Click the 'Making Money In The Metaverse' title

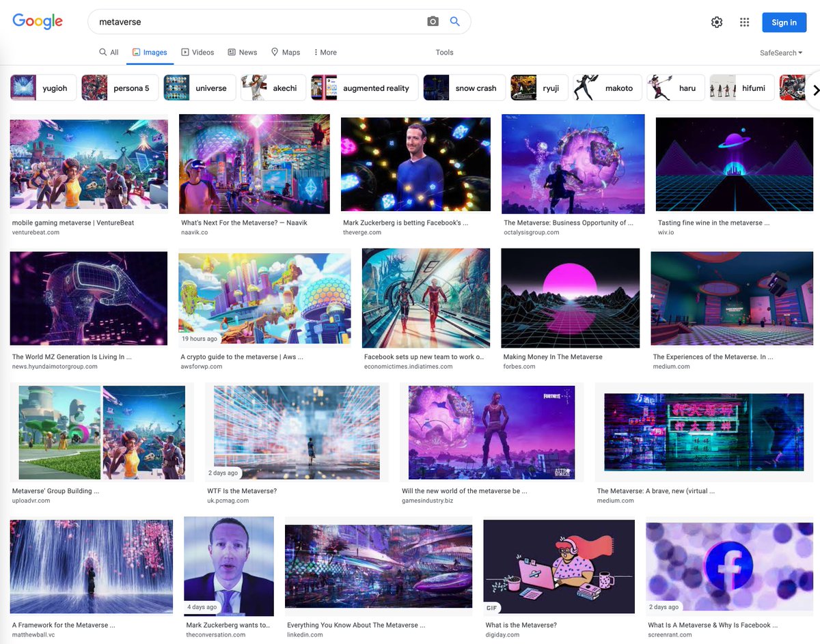tap(553, 357)
